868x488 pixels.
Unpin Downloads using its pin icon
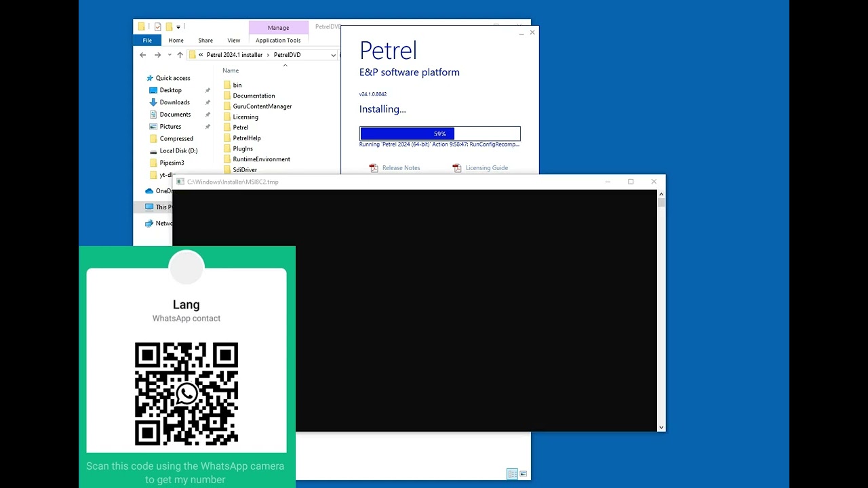[208, 102]
